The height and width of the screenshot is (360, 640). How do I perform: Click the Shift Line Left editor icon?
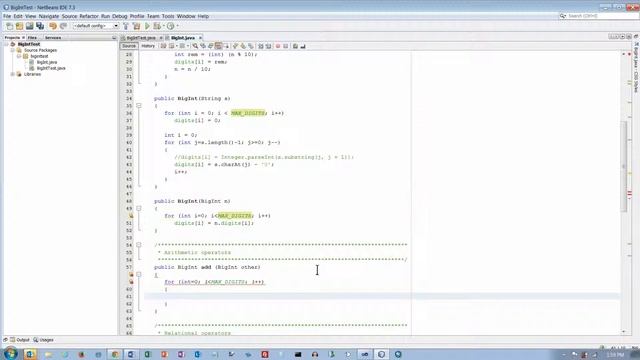click(260, 46)
